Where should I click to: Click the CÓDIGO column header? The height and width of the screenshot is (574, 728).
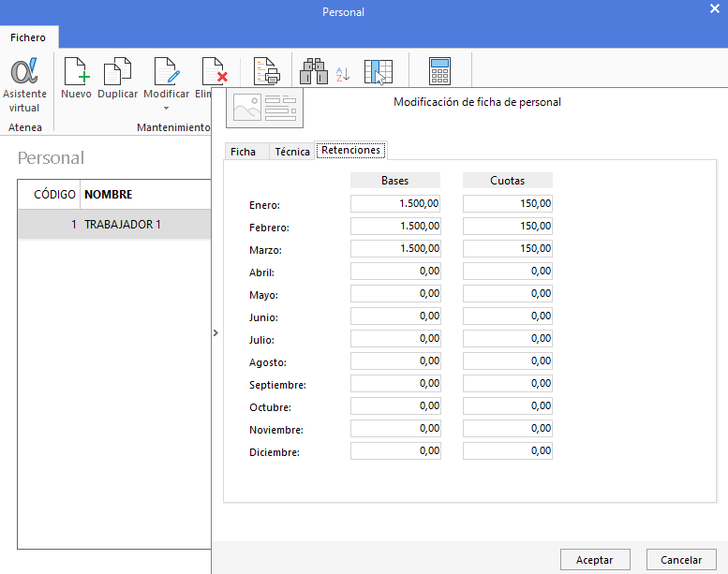point(49,195)
